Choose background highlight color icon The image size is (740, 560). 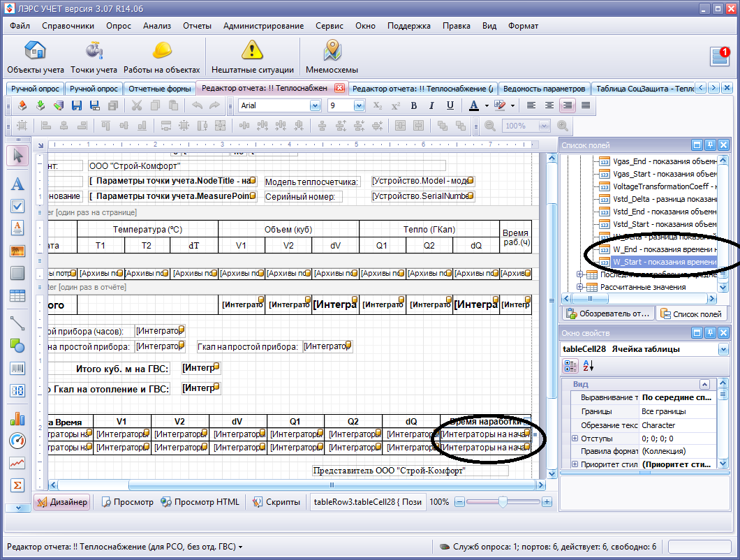[500, 105]
